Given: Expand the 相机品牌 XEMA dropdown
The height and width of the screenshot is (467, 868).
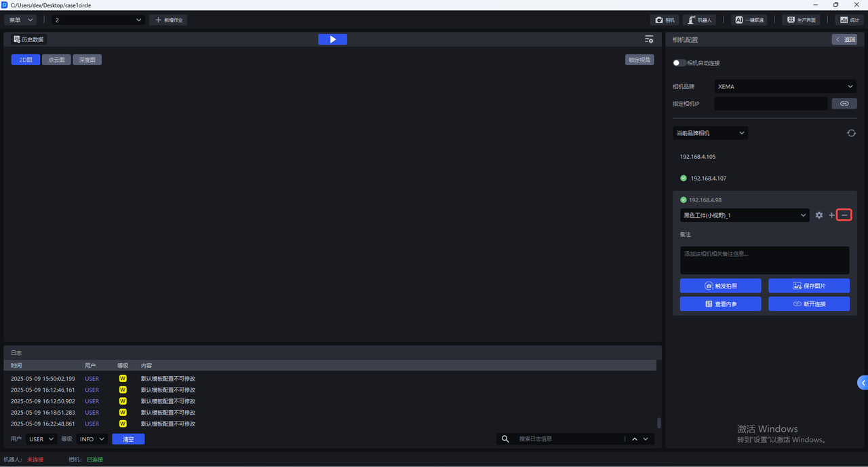Looking at the screenshot, I should tap(785, 87).
